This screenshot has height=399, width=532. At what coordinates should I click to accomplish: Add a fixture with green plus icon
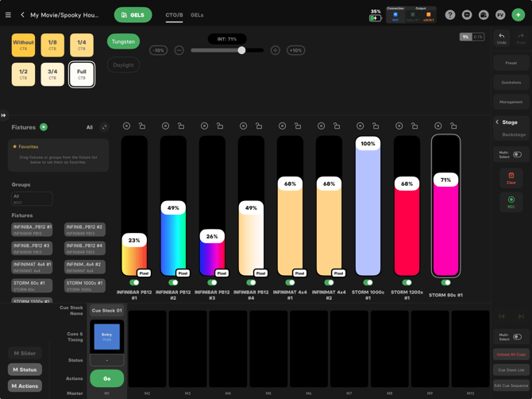pos(44,127)
